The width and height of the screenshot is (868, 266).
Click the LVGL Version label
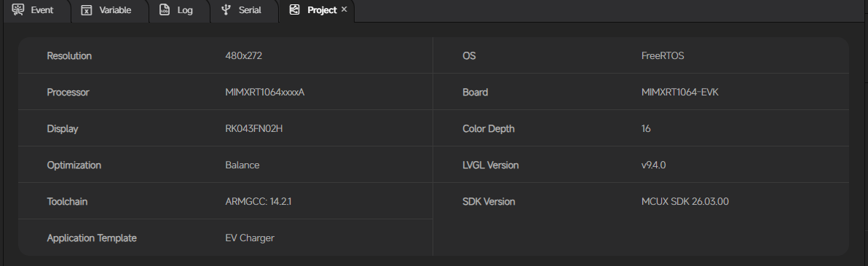click(491, 165)
